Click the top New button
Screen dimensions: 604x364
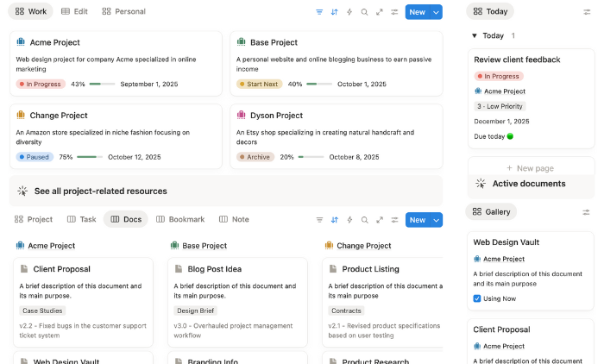(x=418, y=12)
